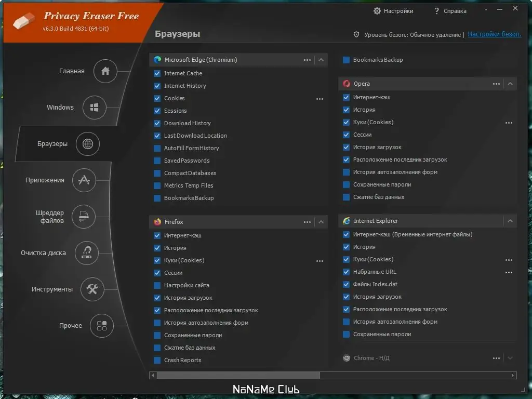The image size is (532, 399).
Task: Open Cookies options for Internet Explorer
Action: tap(509, 259)
